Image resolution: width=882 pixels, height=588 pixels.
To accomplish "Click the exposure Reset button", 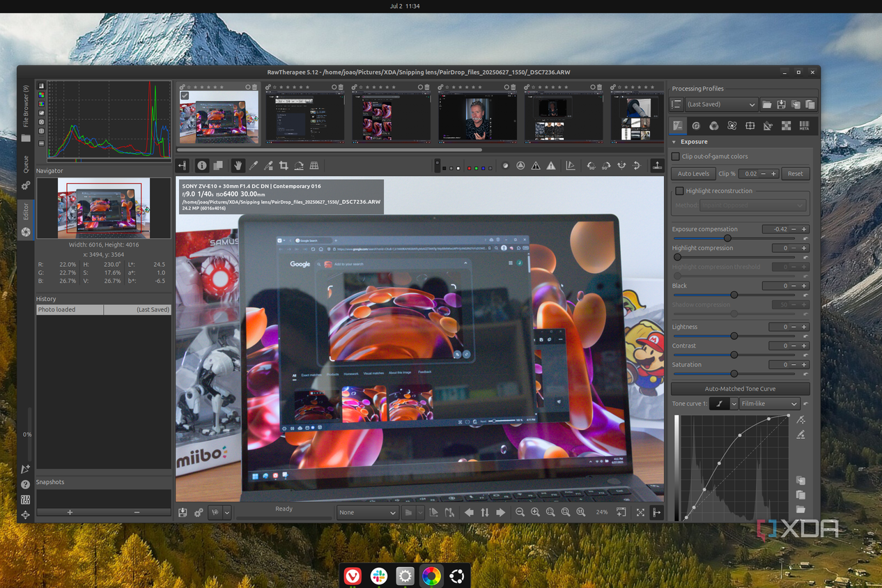I will 796,173.
